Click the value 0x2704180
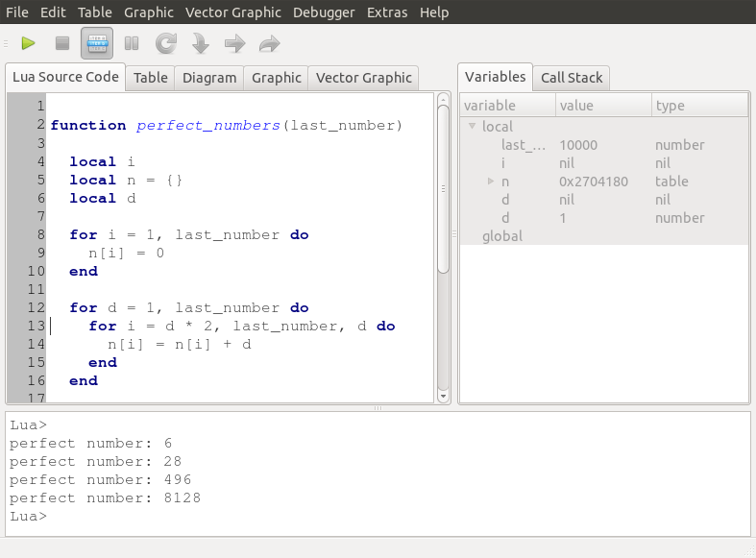 [x=594, y=182]
